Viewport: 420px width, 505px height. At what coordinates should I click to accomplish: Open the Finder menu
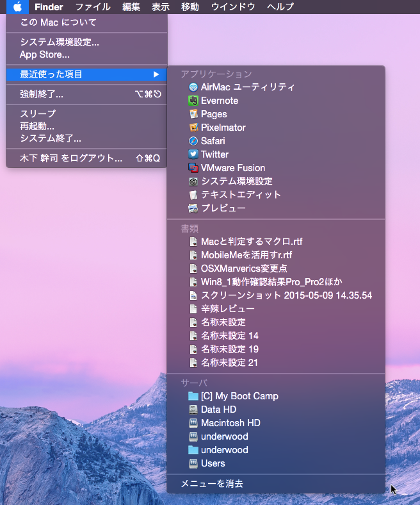49,7
